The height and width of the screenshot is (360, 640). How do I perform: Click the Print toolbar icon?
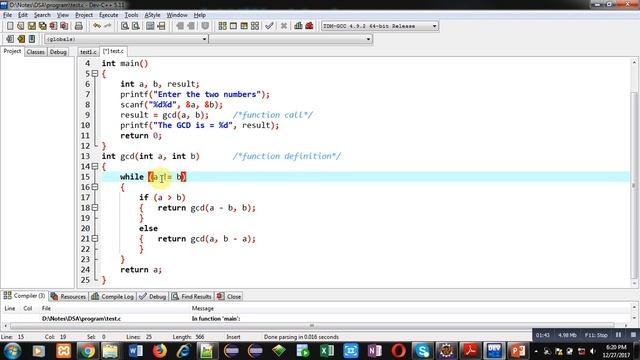pyautogui.click(x=79, y=26)
